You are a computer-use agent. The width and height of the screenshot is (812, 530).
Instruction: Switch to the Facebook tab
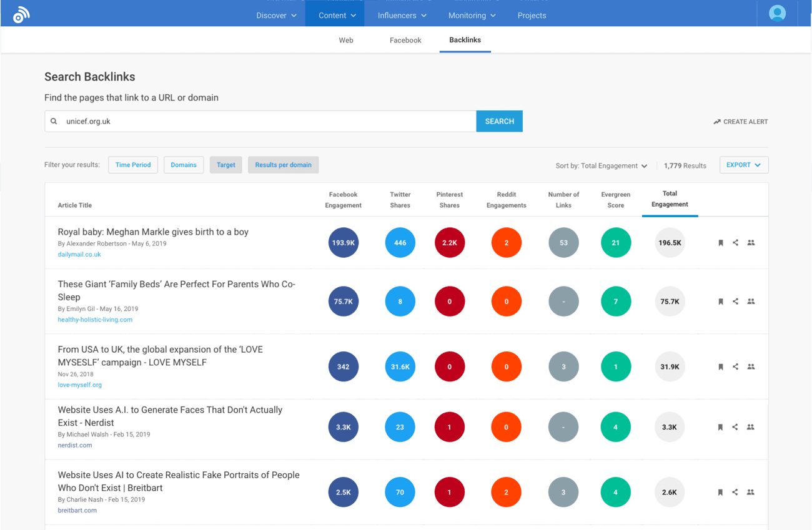[x=405, y=39]
